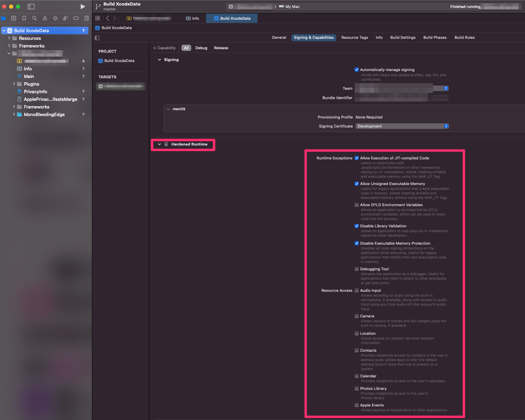
Task: Collapse the macOS signing subsection
Action: (168, 109)
